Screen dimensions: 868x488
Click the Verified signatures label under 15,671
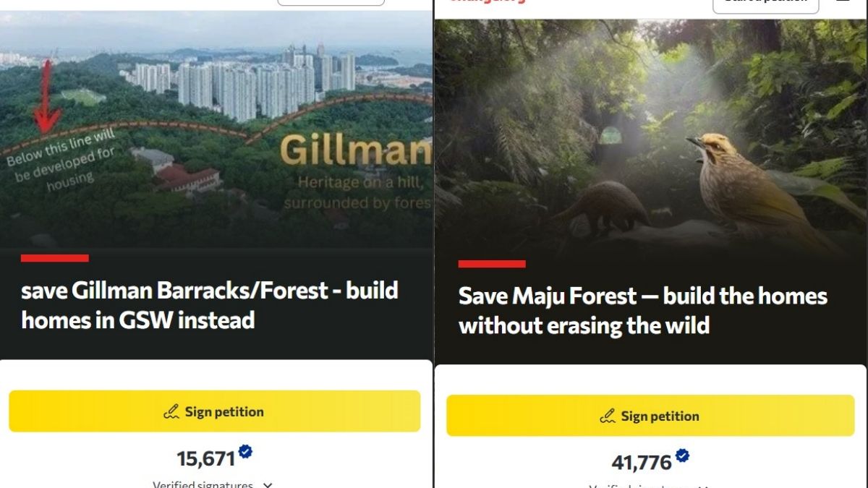point(203,484)
